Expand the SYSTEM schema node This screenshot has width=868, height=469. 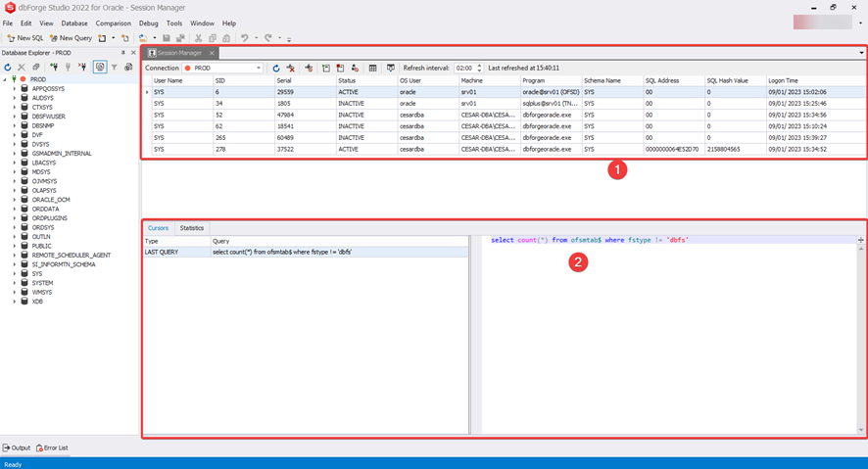tap(15, 283)
